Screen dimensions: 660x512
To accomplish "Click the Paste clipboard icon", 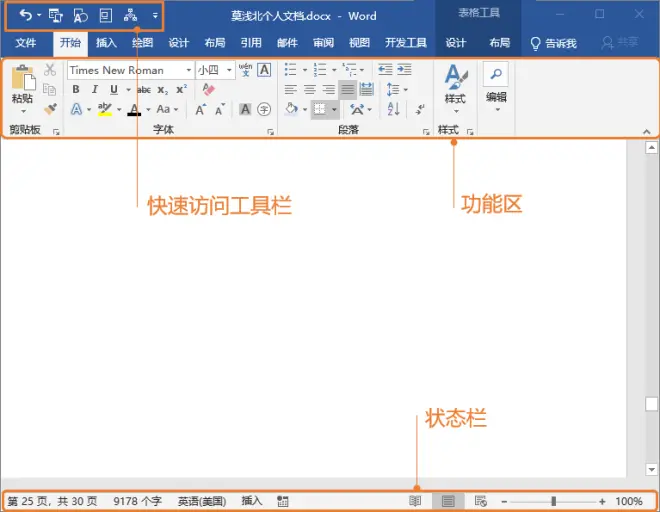I will [x=23, y=77].
